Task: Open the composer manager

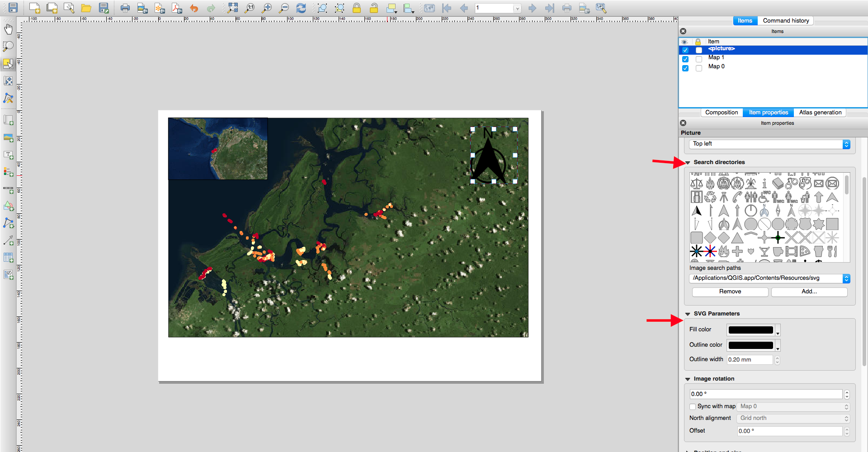Action: [x=69, y=8]
